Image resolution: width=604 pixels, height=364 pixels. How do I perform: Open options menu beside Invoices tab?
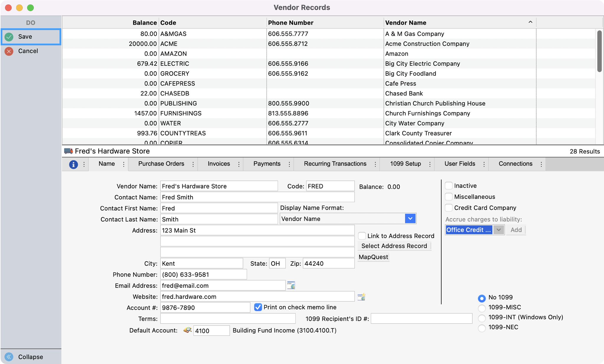239,164
